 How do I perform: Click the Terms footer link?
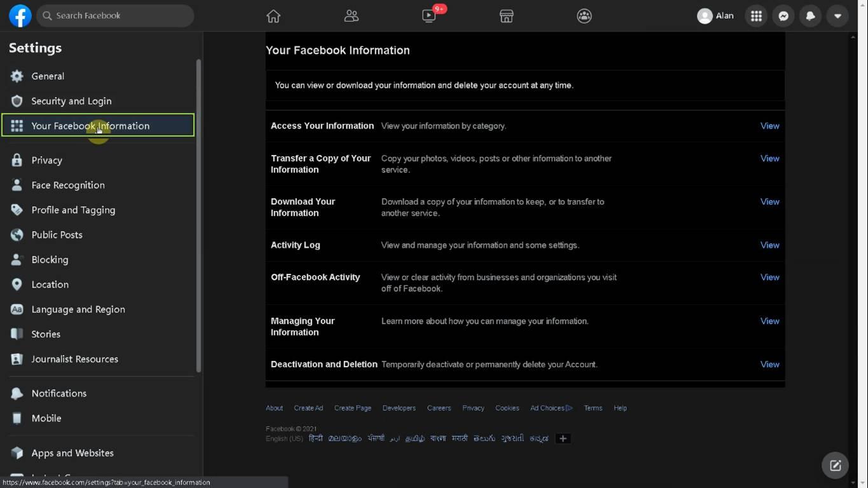(593, 408)
